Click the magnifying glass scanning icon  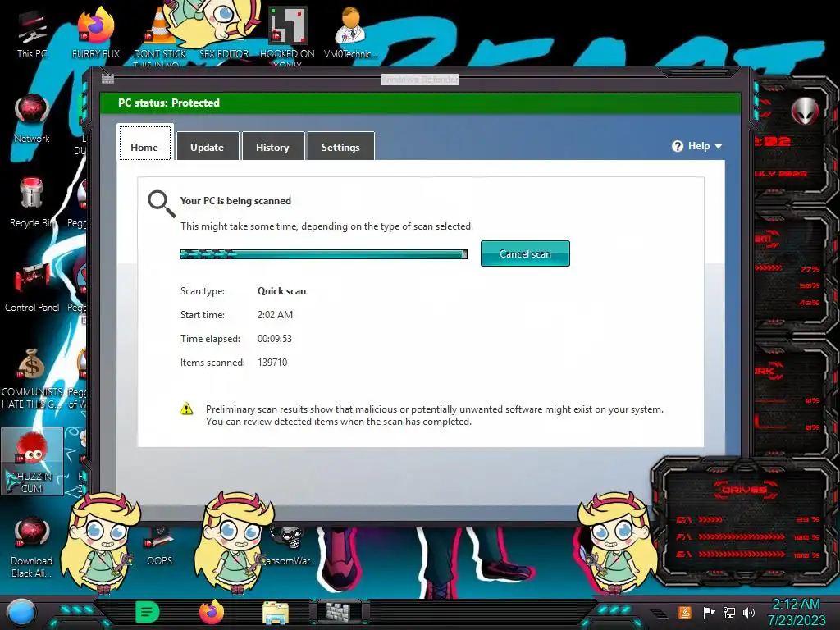162,204
